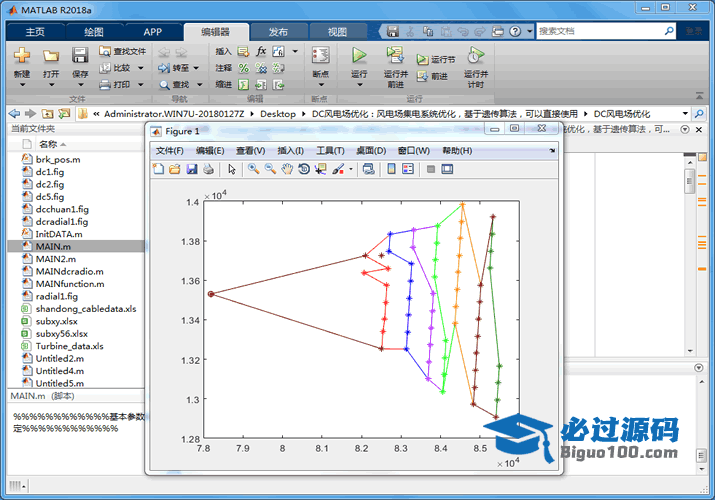Click Run Section (运行节) button
The image size is (715, 500).
coord(436,60)
